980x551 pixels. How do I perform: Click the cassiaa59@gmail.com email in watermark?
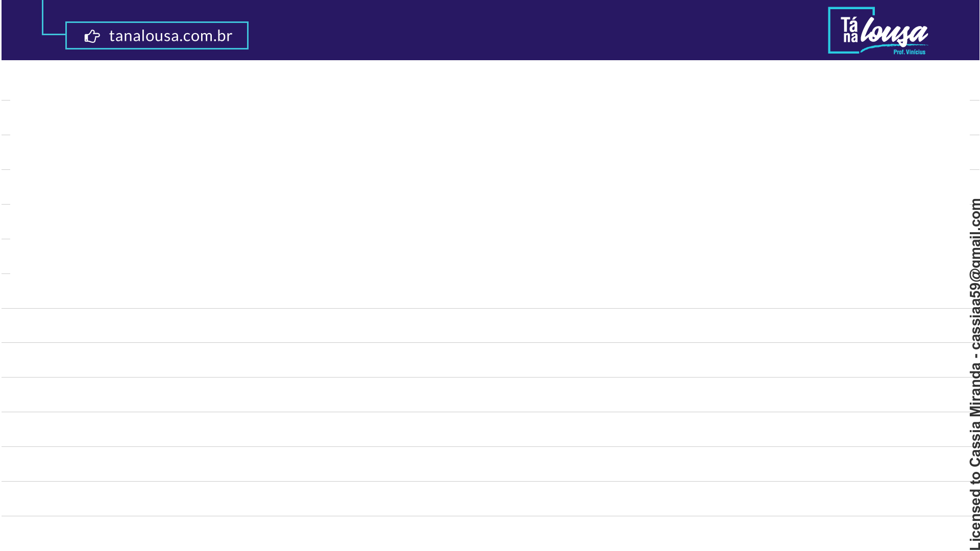(974, 273)
